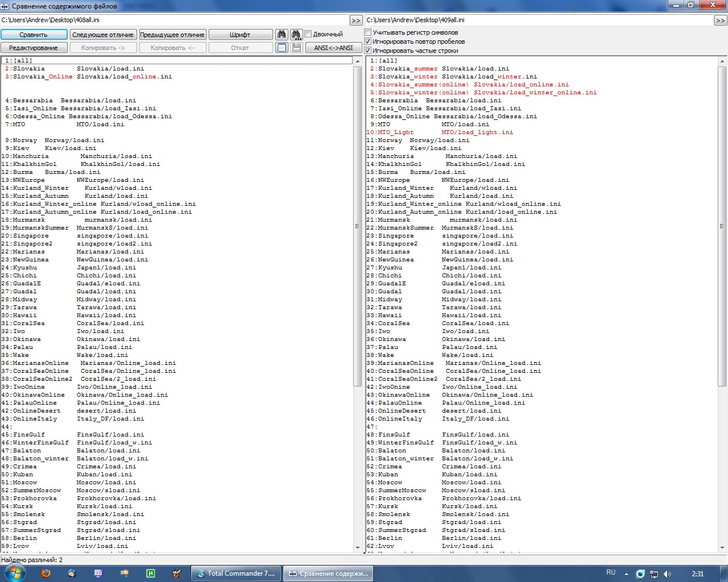Click the Сравнить button

(34, 35)
